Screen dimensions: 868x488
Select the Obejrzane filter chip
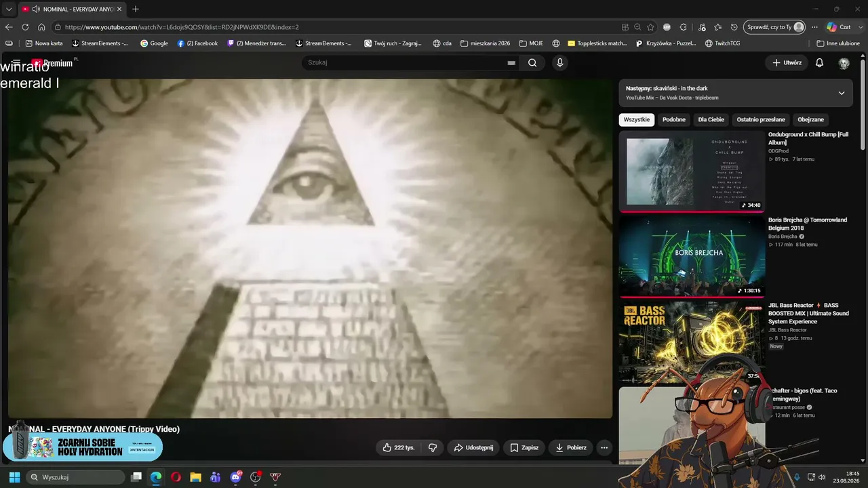[x=811, y=120]
